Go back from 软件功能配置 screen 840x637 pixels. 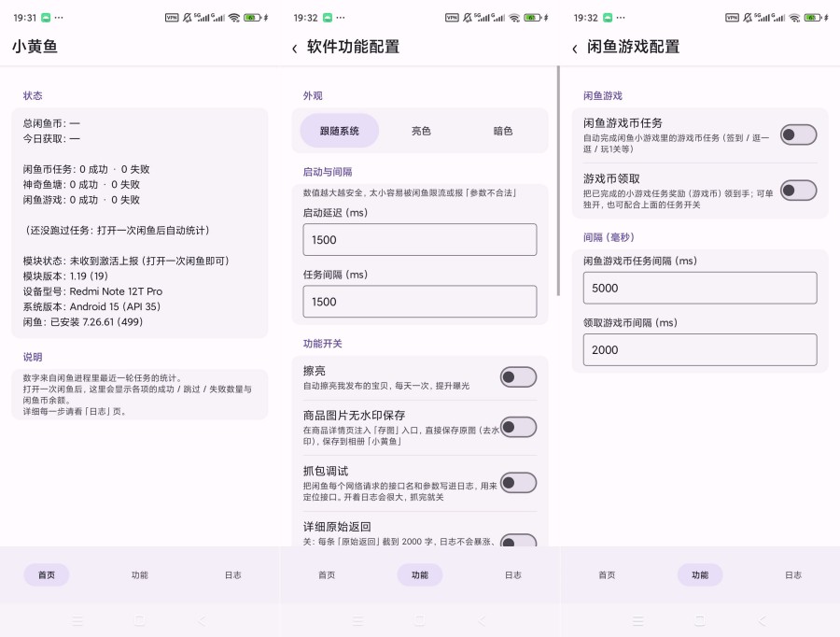tap(295, 49)
